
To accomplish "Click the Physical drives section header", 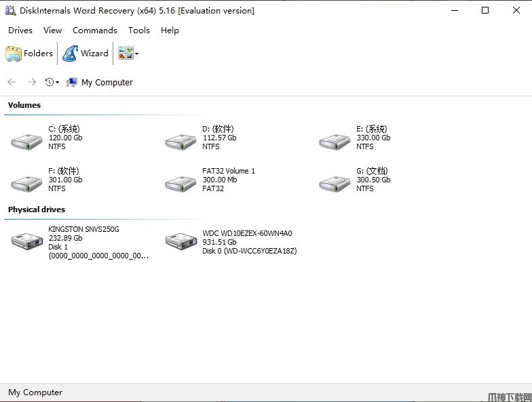I will pos(37,209).
